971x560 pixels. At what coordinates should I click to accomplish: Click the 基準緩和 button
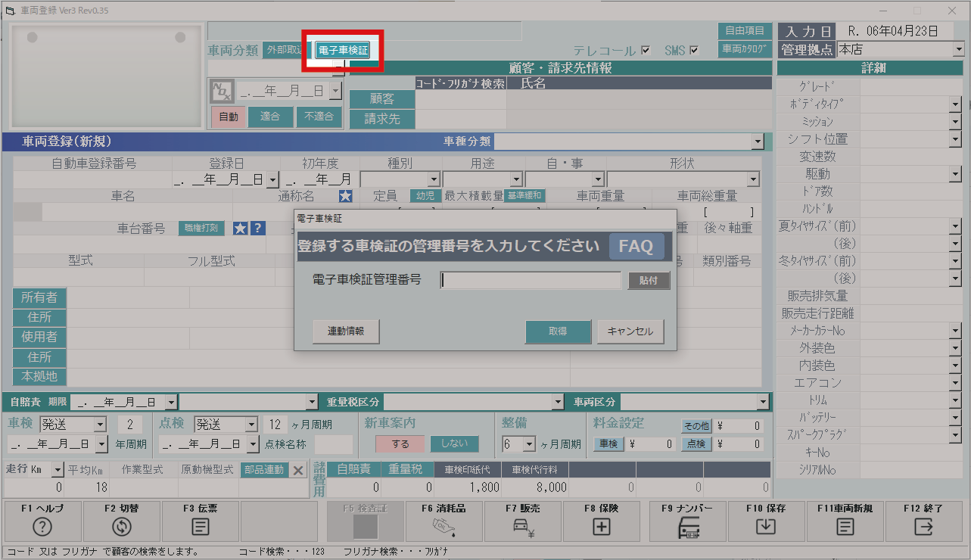pos(524,195)
